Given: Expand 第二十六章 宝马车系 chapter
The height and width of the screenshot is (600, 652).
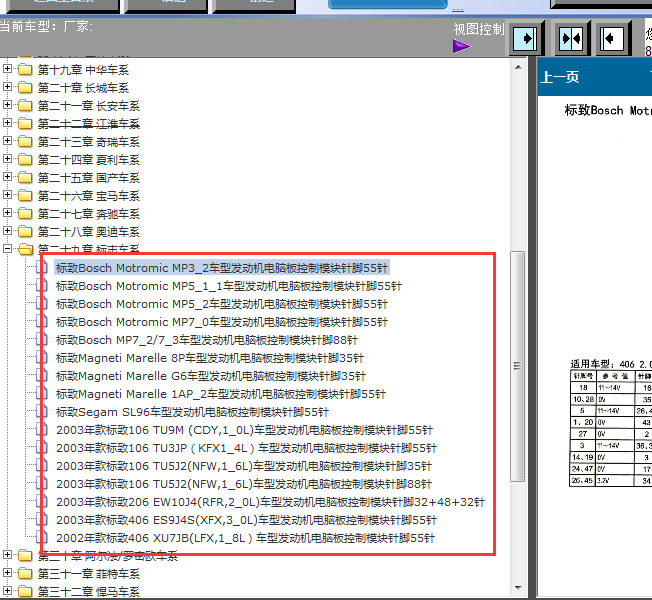Looking at the screenshot, I should point(7,195).
